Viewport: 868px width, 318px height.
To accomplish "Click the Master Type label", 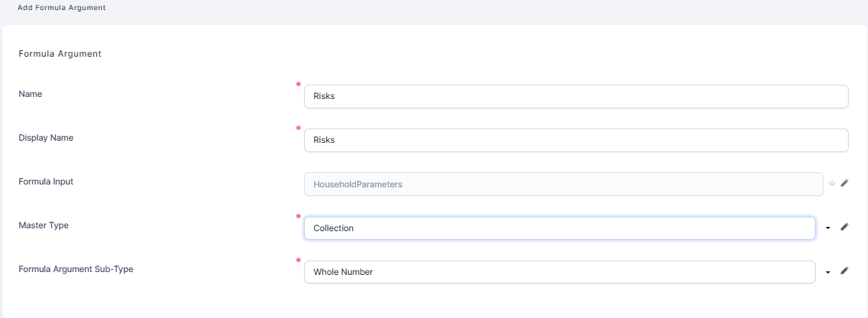I will pyautogui.click(x=44, y=225).
